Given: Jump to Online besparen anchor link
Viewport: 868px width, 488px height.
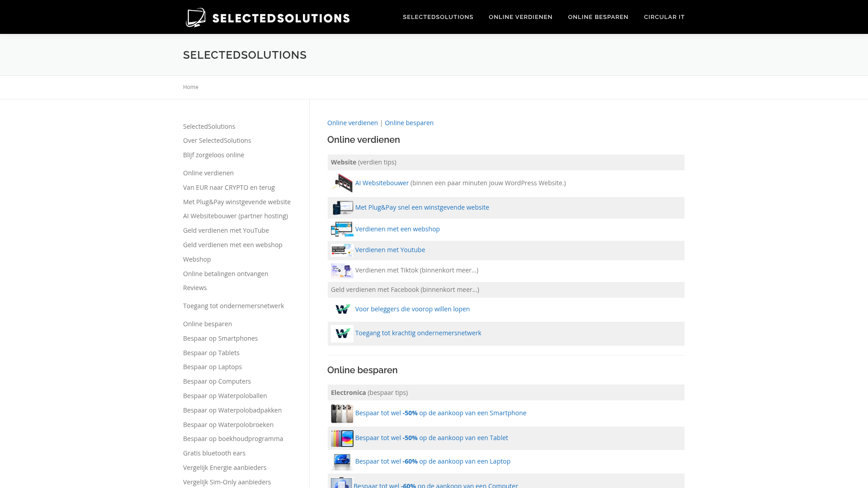Looking at the screenshot, I should pos(409,123).
